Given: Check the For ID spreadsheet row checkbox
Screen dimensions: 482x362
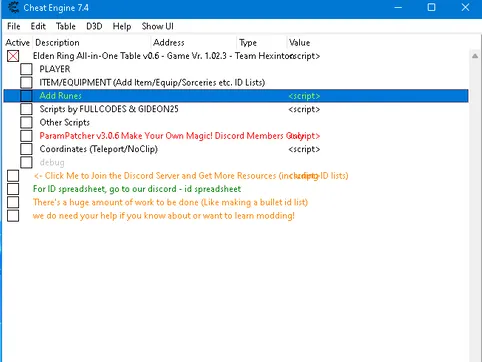Looking at the screenshot, I should (x=13, y=189).
